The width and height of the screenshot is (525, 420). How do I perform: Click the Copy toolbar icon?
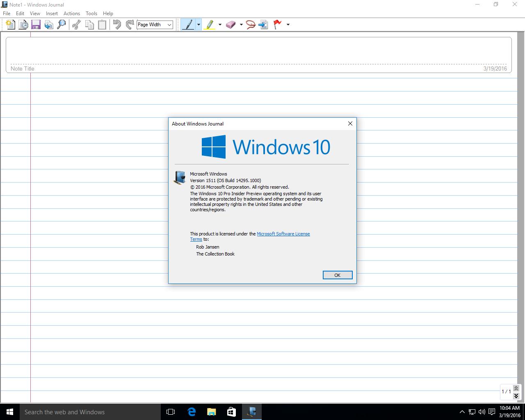pyautogui.click(x=89, y=25)
